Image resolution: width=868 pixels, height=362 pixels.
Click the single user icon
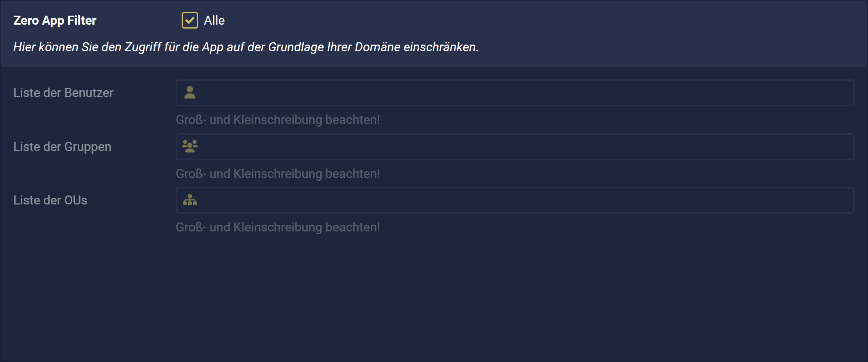190,93
